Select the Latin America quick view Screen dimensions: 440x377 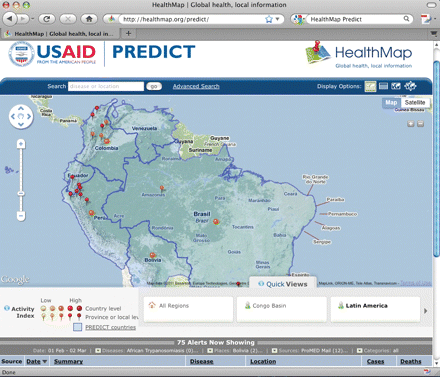pyautogui.click(x=375, y=310)
